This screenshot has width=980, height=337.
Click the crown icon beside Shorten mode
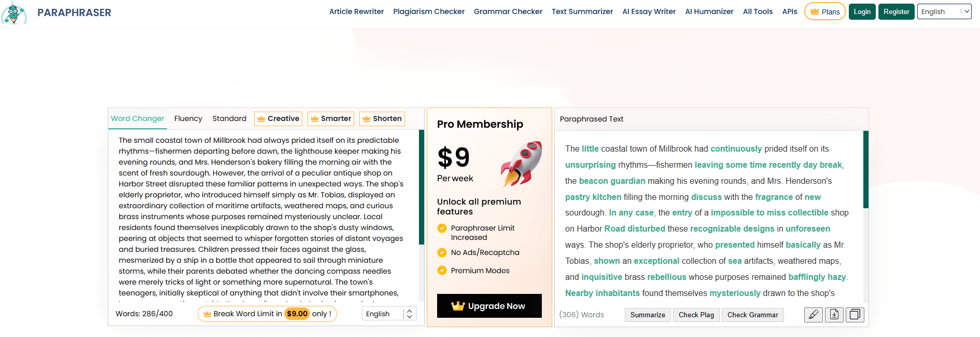click(367, 119)
